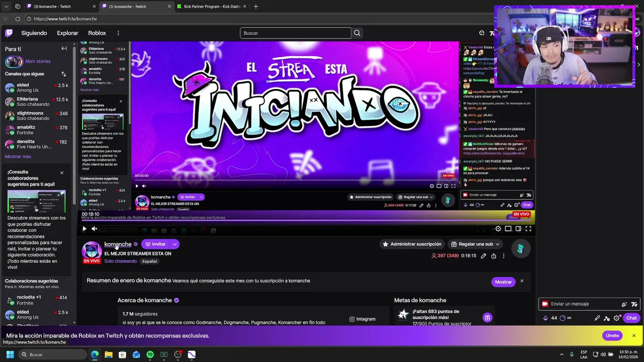Click Únete on Roblox promo banner
Image resolution: width=644 pixels, height=362 pixels.
tap(612, 335)
